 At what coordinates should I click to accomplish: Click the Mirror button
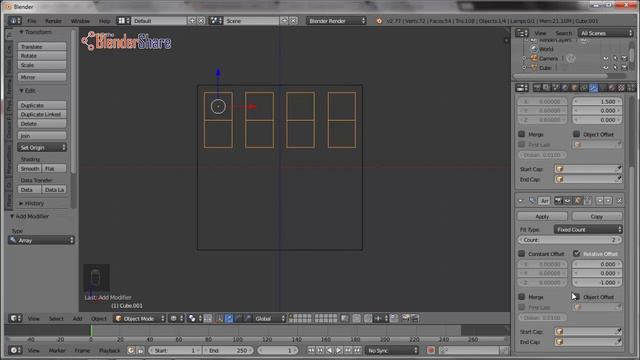[42, 77]
